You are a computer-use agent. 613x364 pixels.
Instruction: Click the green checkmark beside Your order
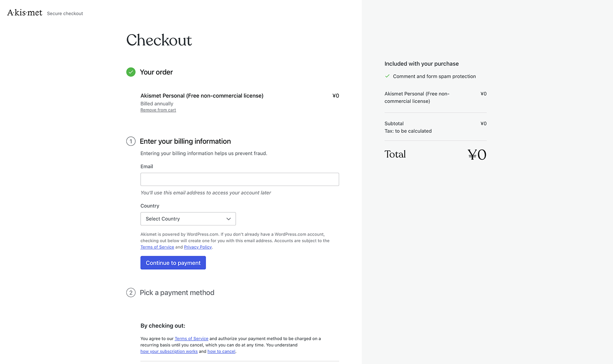131,72
